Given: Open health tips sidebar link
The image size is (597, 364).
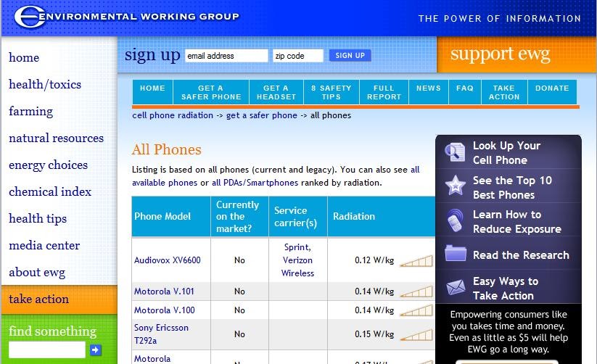Looking at the screenshot, I should coord(38,218).
